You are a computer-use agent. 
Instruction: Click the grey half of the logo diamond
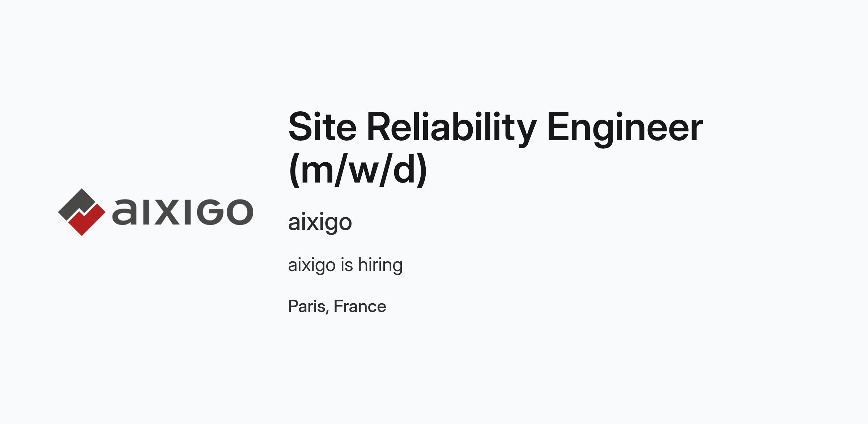77,204
